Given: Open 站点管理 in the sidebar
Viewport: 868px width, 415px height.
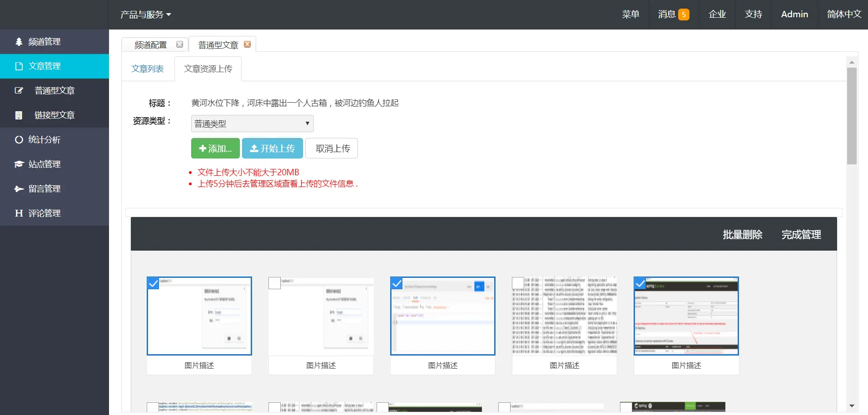Looking at the screenshot, I should [55, 164].
